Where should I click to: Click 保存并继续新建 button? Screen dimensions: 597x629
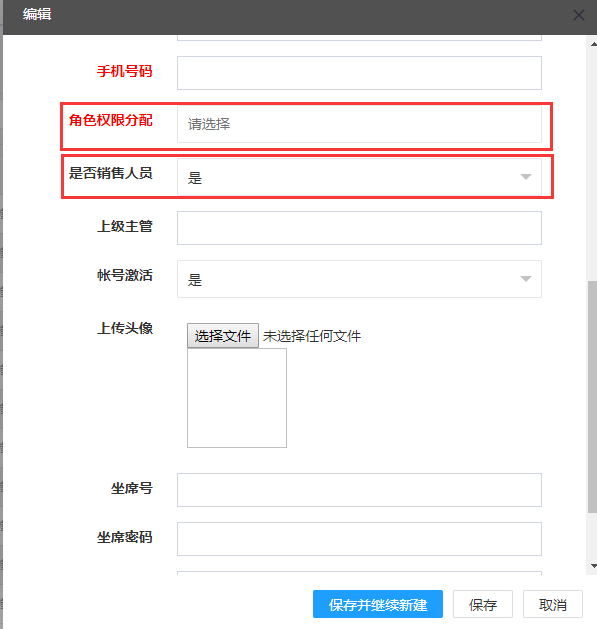pos(378,604)
